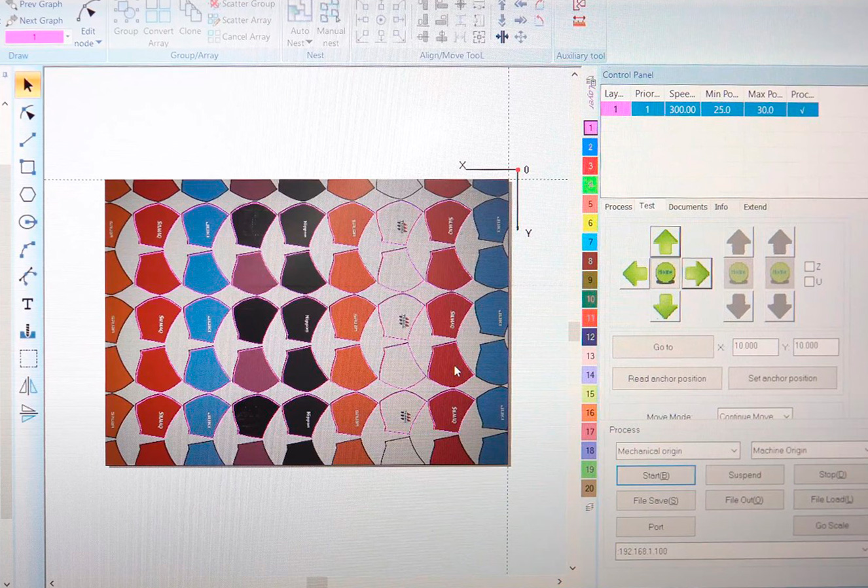Click the green up arrow jog button
This screenshot has height=588, width=868.
[x=665, y=242]
